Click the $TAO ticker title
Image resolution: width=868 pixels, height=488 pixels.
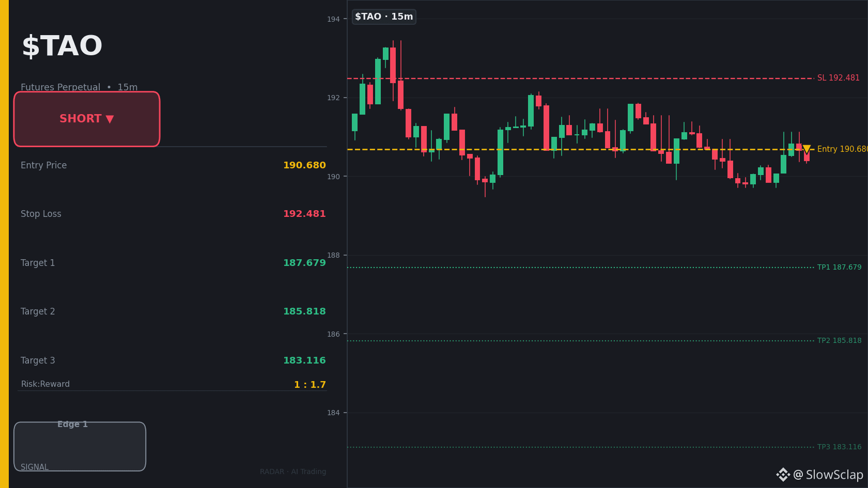(62, 46)
